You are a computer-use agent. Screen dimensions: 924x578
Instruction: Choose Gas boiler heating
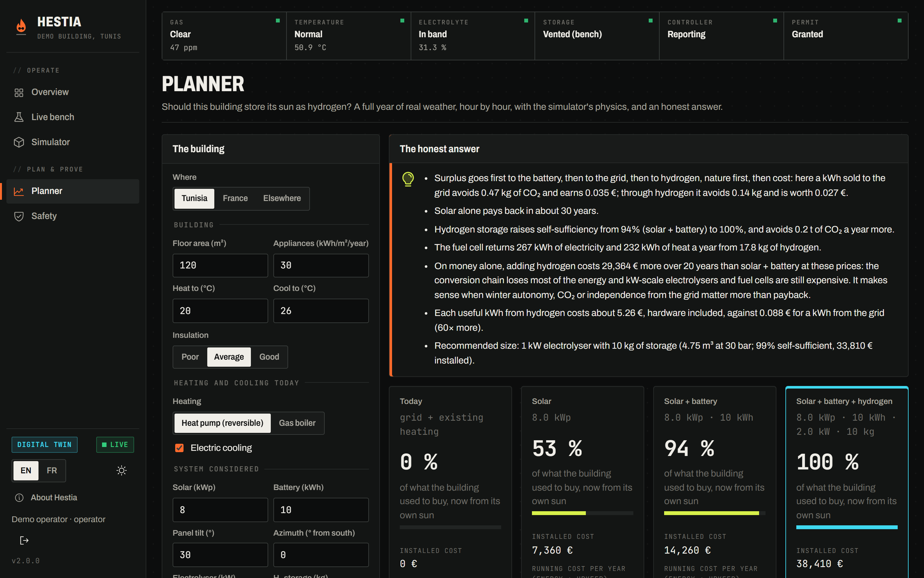point(297,423)
